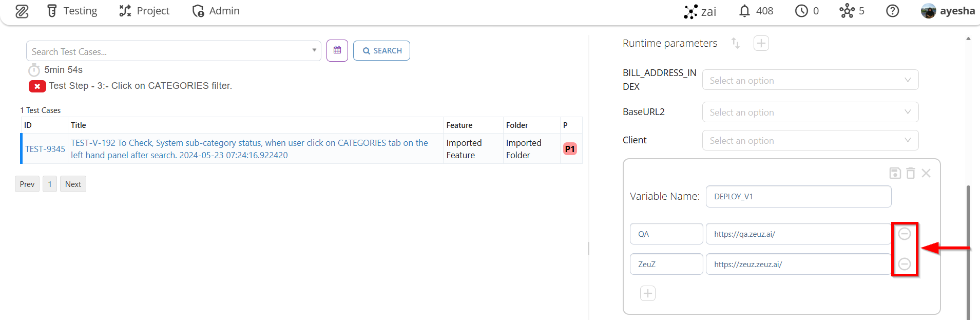Expand the BILL_ADDRESS_INDEX dropdown

(x=810, y=80)
